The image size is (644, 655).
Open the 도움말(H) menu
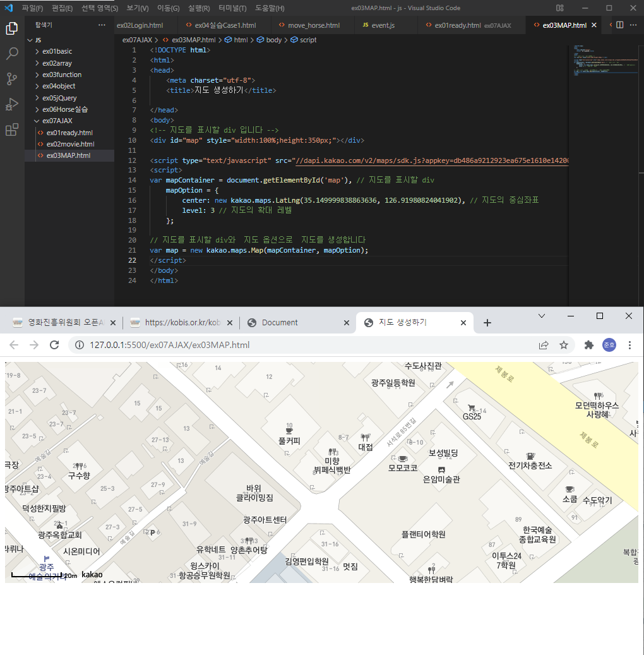[x=270, y=8]
